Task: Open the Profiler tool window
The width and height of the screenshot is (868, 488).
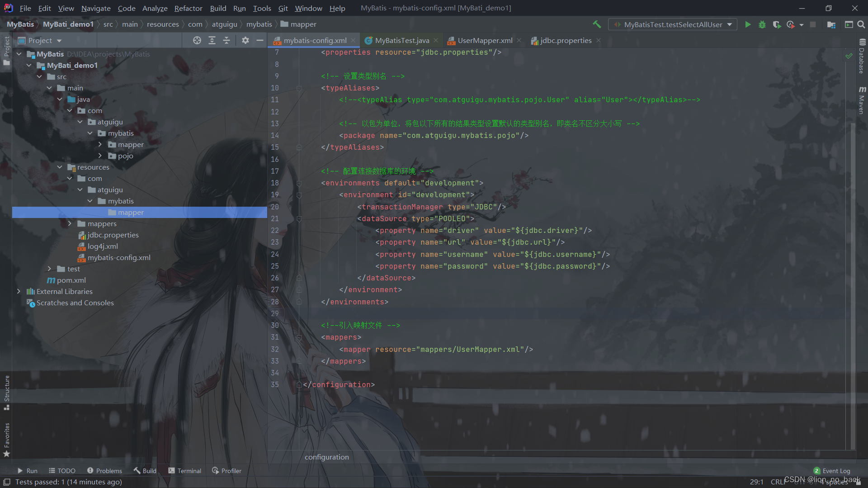Action: click(226, 470)
